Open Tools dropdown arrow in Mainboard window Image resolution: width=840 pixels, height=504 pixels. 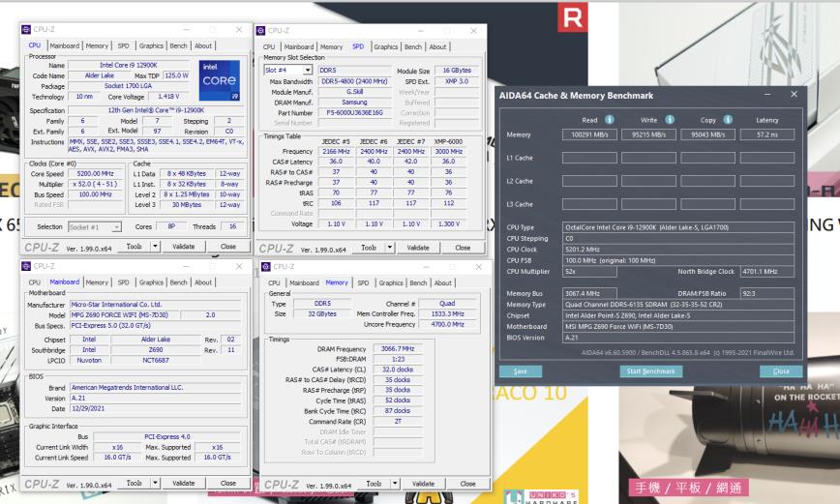point(155,483)
